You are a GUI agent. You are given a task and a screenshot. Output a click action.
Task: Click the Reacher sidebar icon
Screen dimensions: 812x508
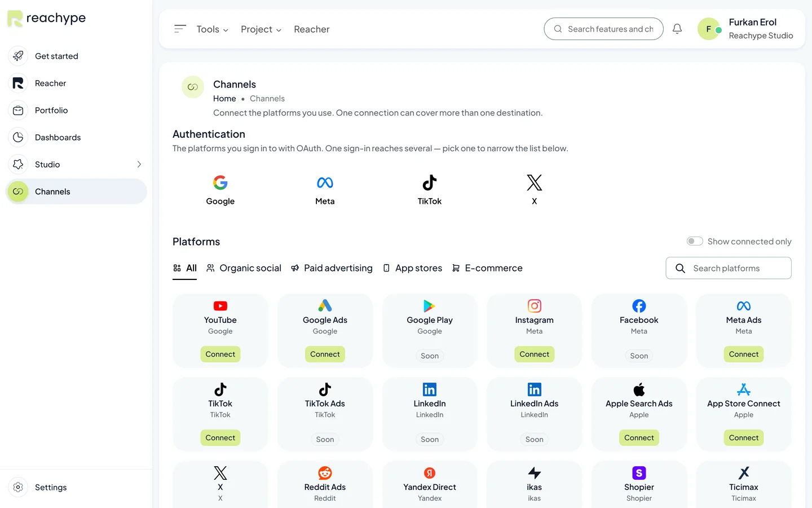click(x=18, y=83)
